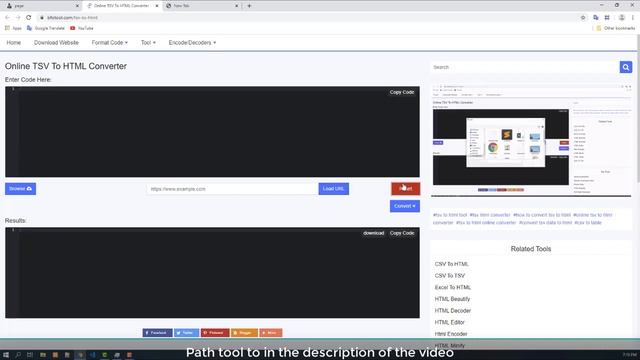640x360 pixels.
Task: Open the Chrome three-dot menu
Action: (633, 18)
